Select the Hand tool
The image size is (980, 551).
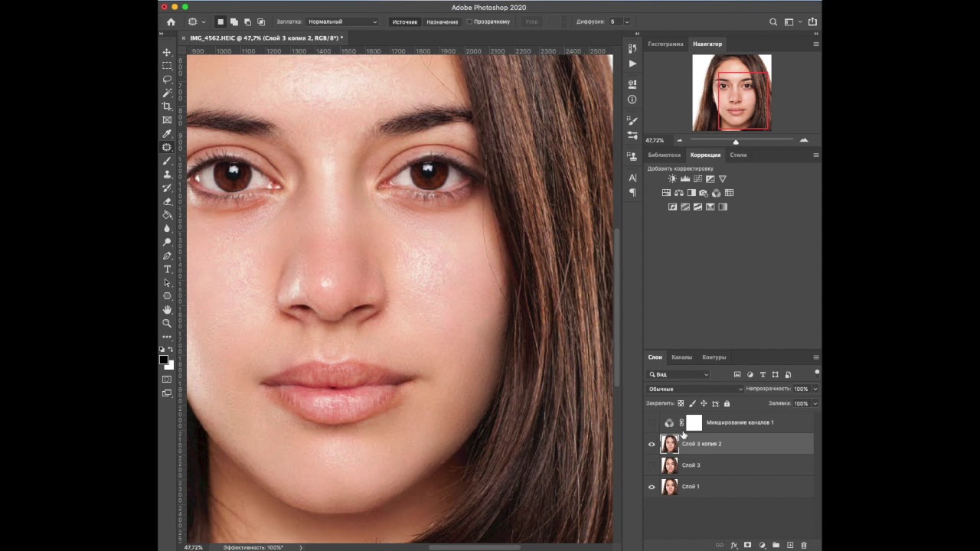pyautogui.click(x=167, y=310)
